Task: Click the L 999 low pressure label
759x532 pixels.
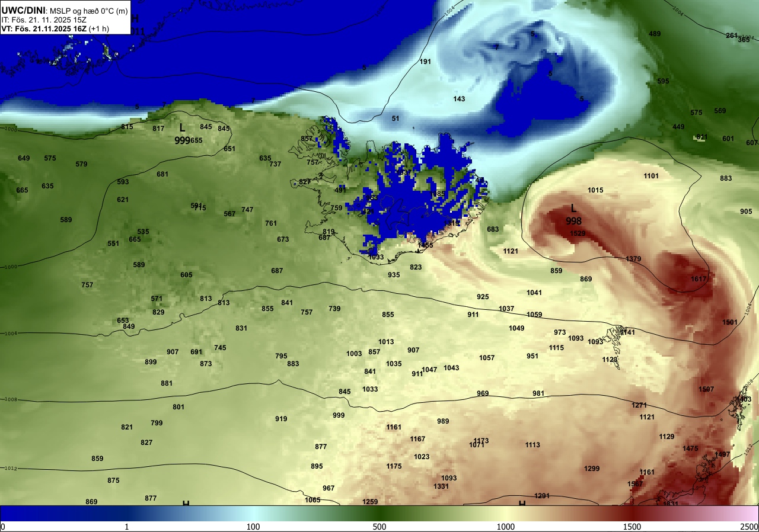Action: pyautogui.click(x=183, y=134)
